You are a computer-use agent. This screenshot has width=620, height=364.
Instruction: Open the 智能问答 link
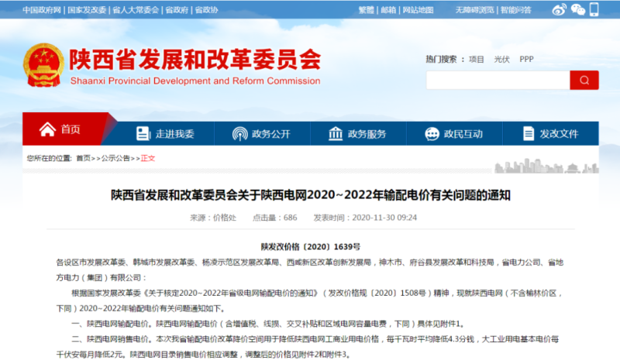tap(515, 10)
